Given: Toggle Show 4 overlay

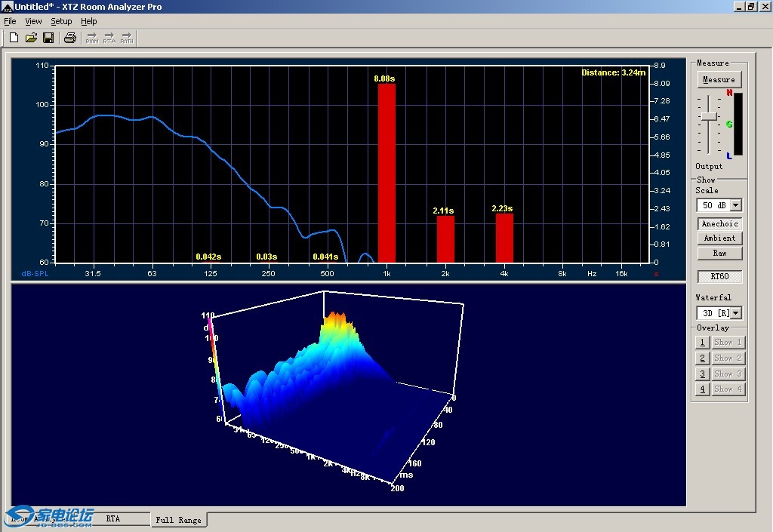Looking at the screenshot, I should (x=728, y=389).
